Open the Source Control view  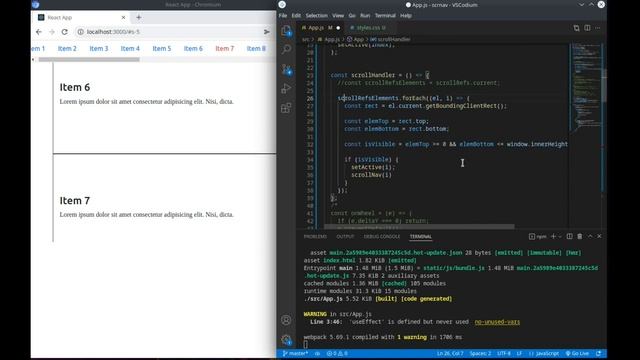pos(287,69)
